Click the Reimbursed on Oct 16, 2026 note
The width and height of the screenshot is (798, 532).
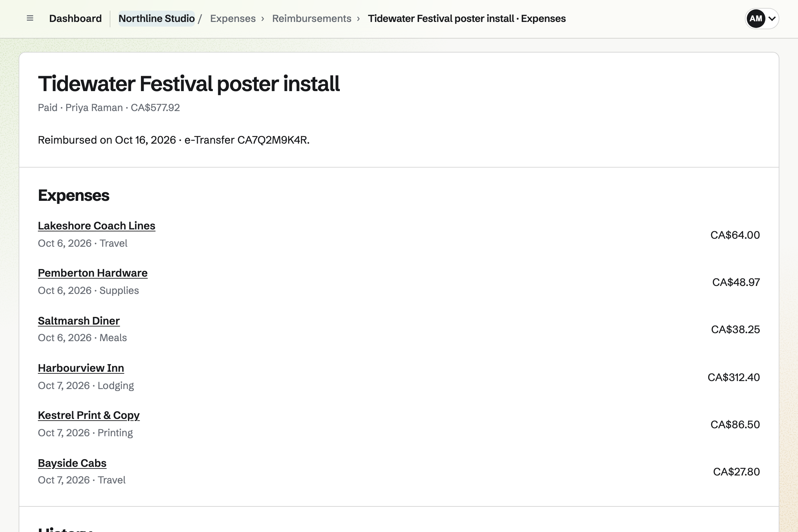174,140
